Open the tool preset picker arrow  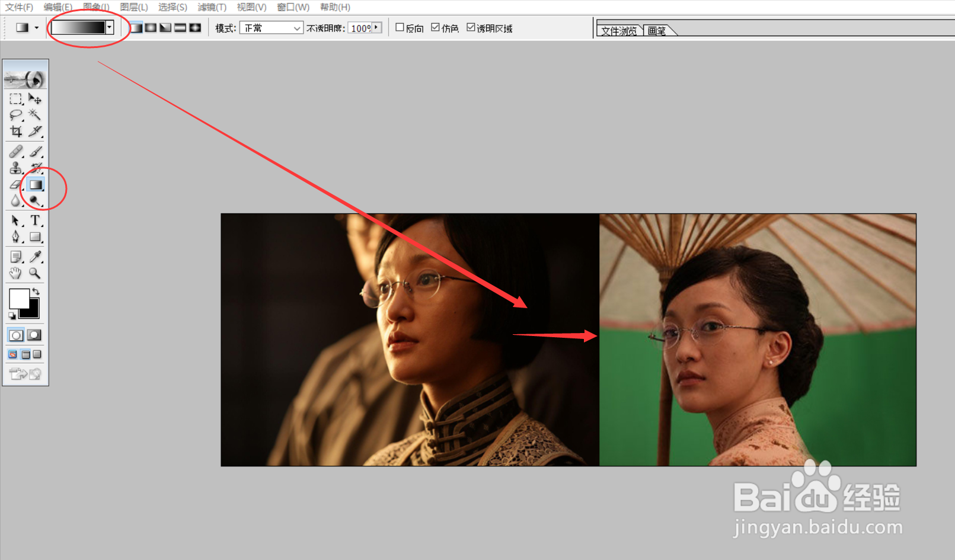37,28
